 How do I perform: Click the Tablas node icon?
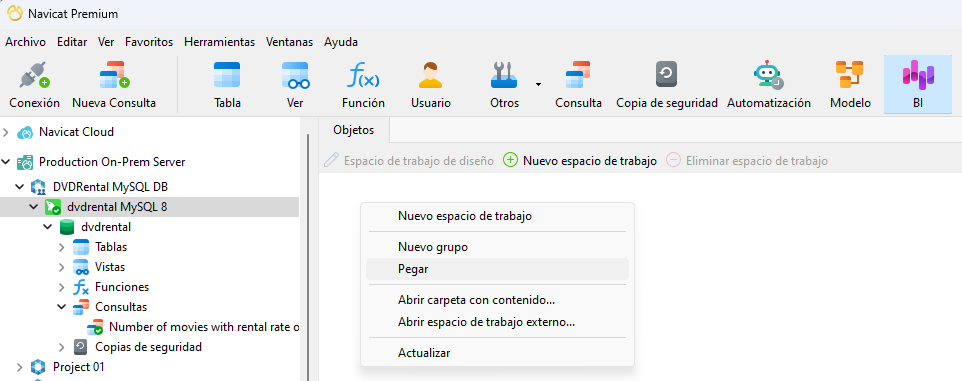[x=81, y=247]
